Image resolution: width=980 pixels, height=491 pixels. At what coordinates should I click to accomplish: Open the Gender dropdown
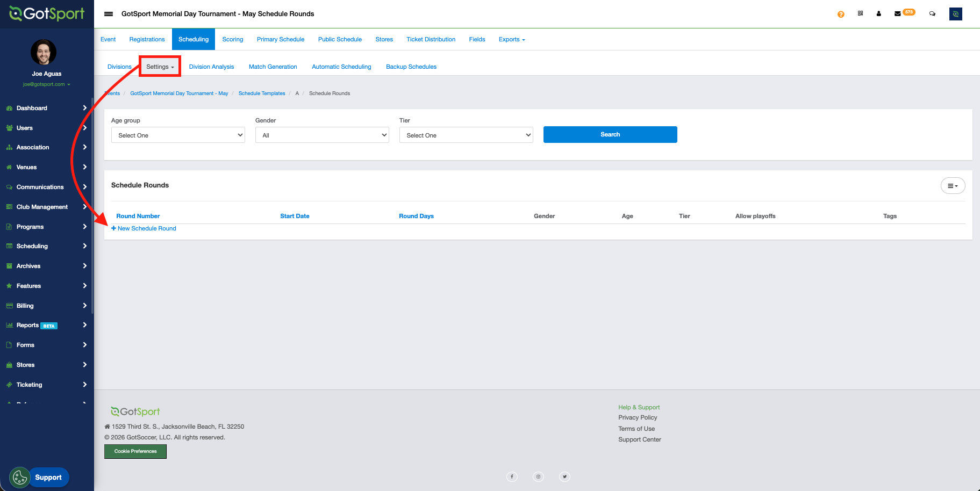click(322, 135)
